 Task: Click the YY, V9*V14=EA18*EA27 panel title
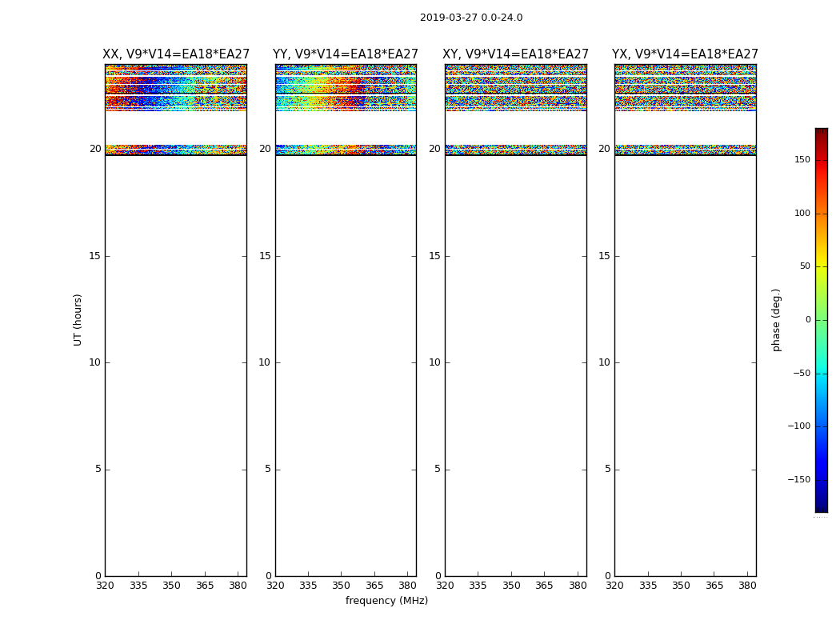pos(346,54)
